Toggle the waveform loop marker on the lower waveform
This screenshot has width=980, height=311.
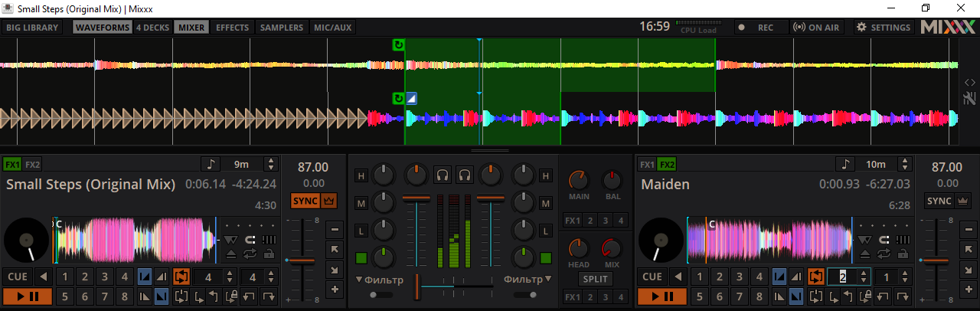click(398, 99)
